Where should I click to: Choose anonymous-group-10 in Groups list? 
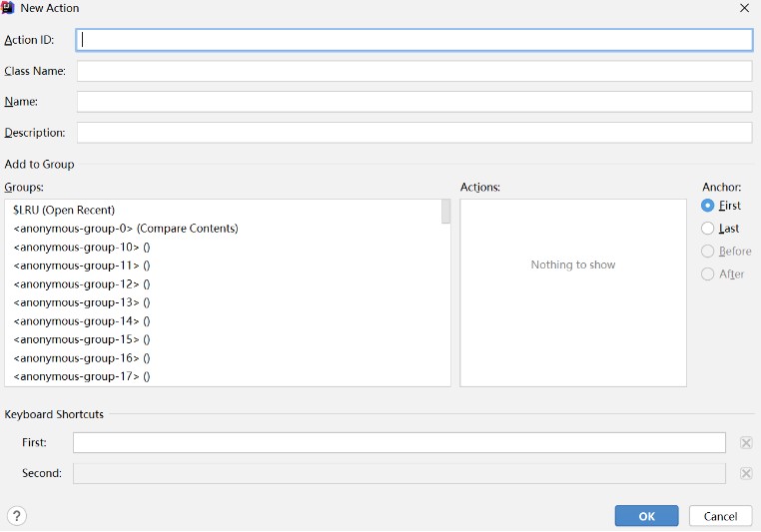tap(82, 247)
